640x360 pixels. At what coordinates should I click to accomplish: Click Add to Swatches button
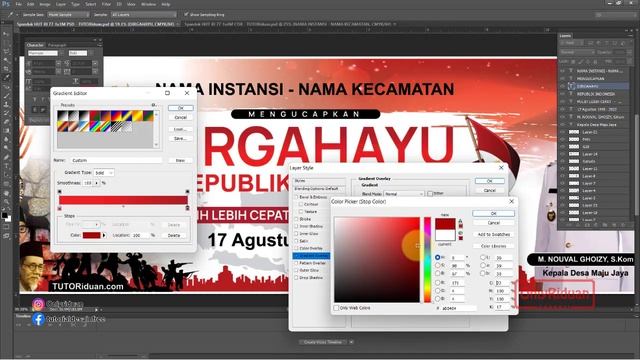click(x=493, y=234)
